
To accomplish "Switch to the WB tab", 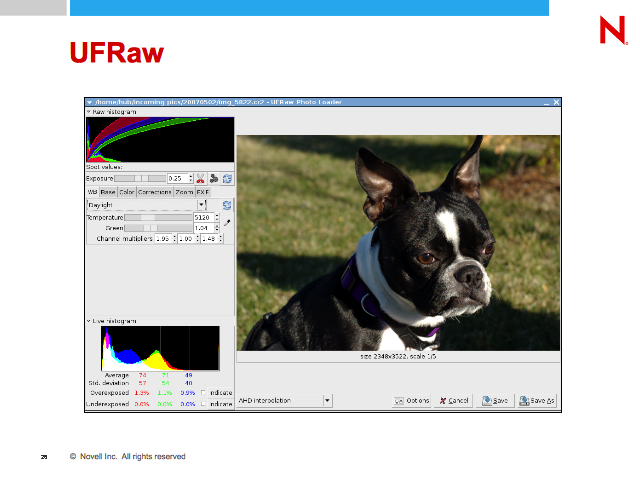I will coord(92,192).
